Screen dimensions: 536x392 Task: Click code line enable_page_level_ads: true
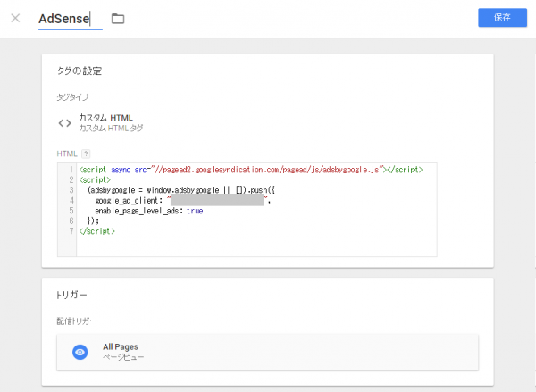point(149,211)
